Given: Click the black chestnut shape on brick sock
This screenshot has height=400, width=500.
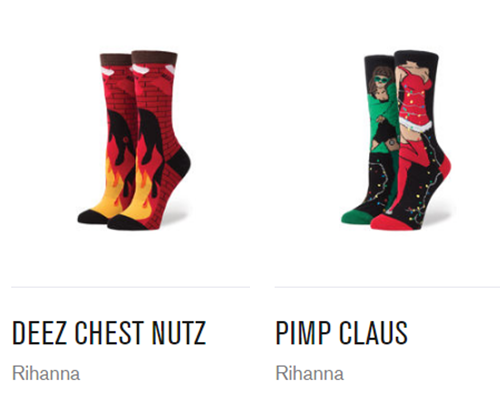Looking at the screenshot, I should (x=152, y=137).
